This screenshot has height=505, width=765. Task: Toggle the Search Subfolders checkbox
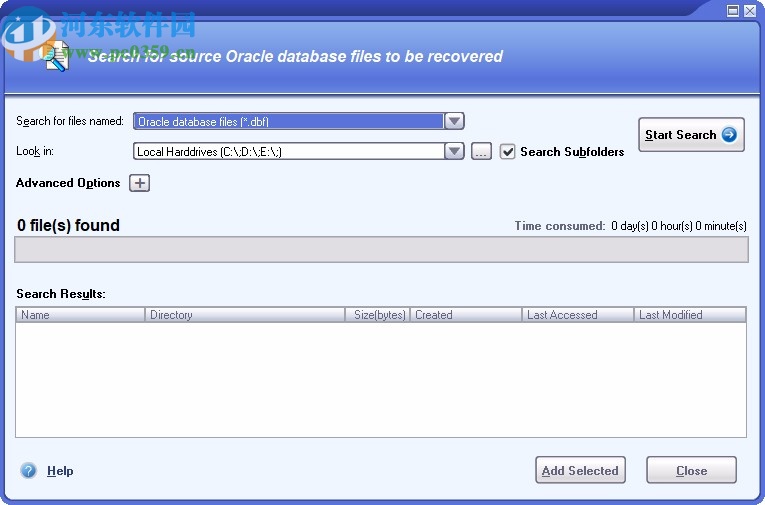(507, 152)
